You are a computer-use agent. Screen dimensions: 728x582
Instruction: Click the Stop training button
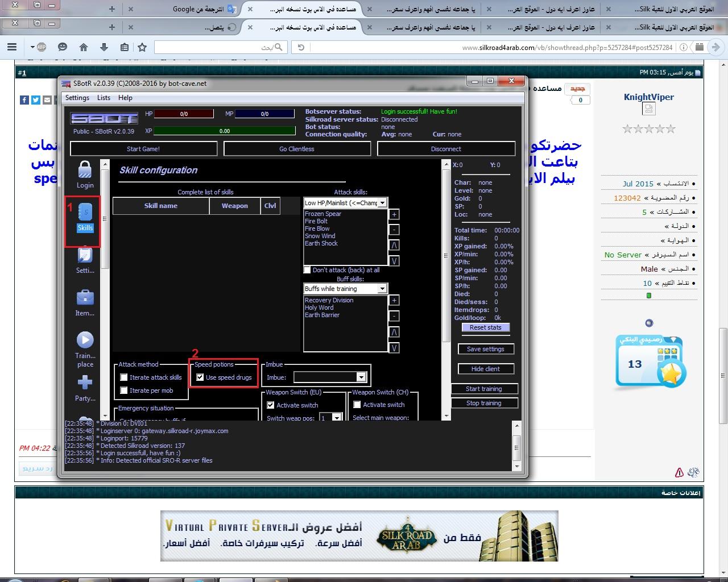point(484,403)
